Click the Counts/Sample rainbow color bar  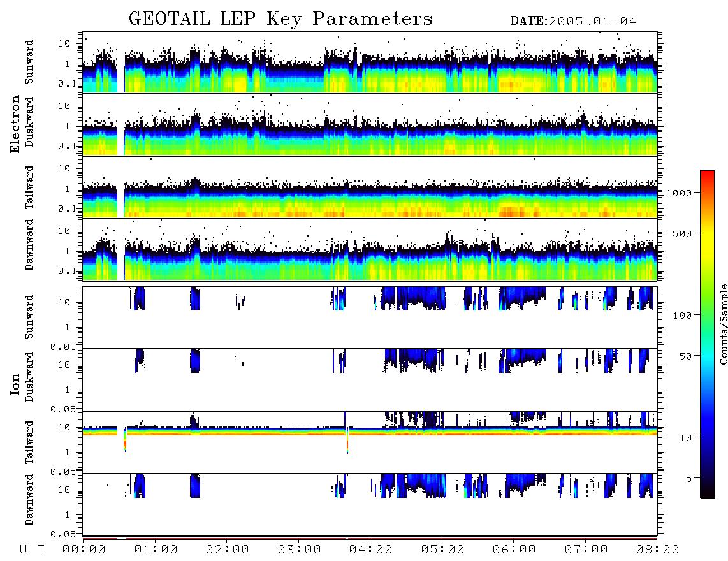click(708, 334)
